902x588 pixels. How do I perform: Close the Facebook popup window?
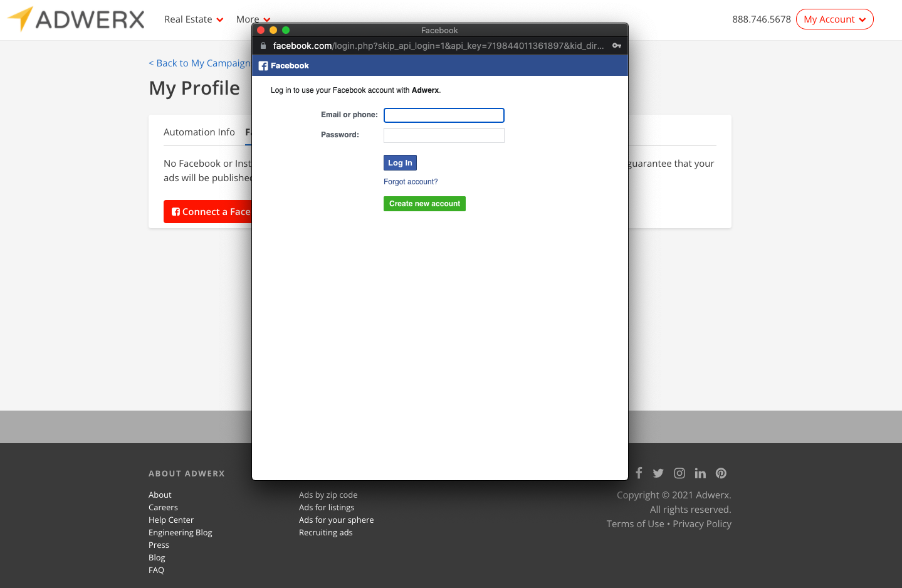click(x=261, y=30)
